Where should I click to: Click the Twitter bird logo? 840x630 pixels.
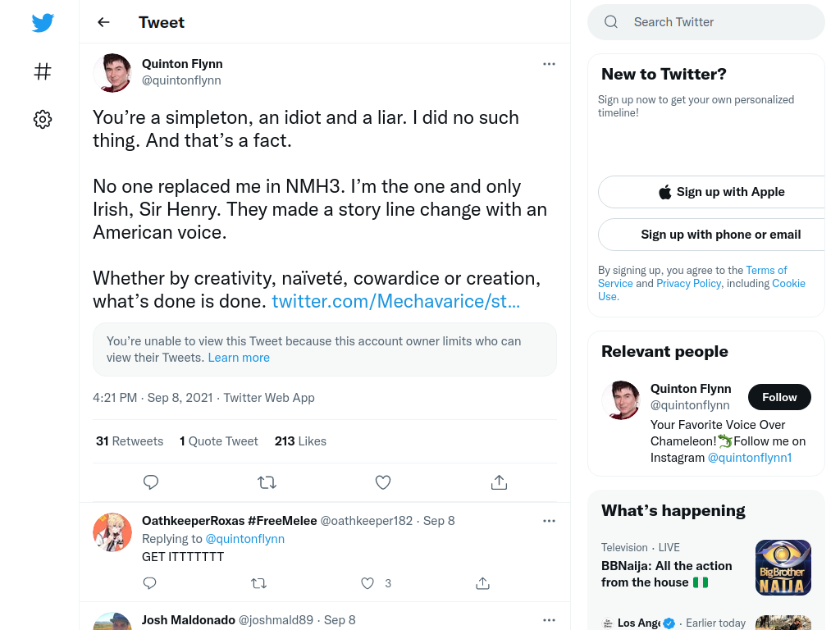pyautogui.click(x=43, y=22)
